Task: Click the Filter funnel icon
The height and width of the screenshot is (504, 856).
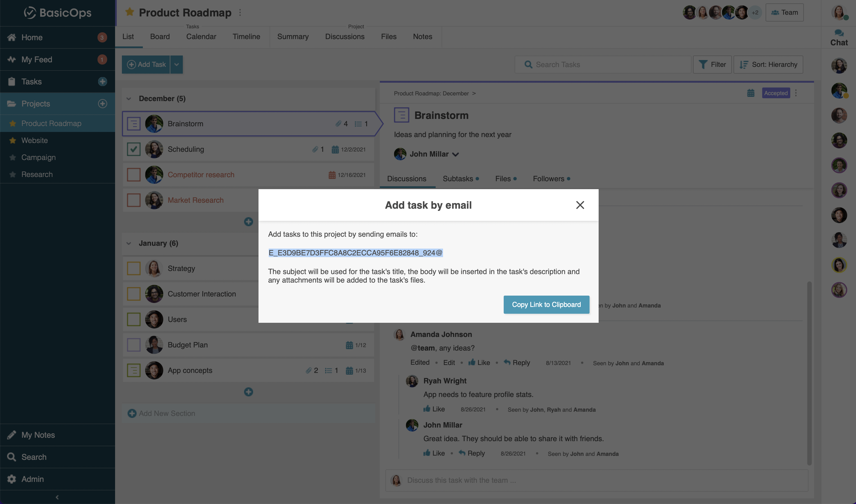Action: 703,65
